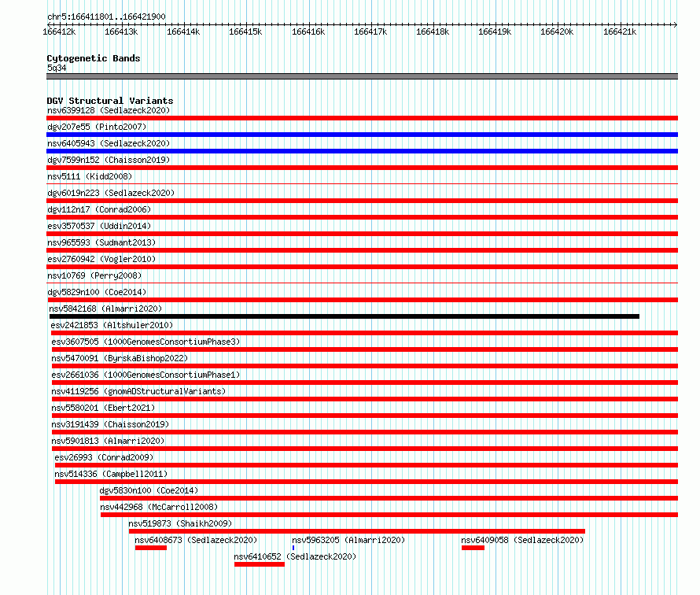
Task: Click the blue bar for nsv6405943
Action: (x=362, y=151)
